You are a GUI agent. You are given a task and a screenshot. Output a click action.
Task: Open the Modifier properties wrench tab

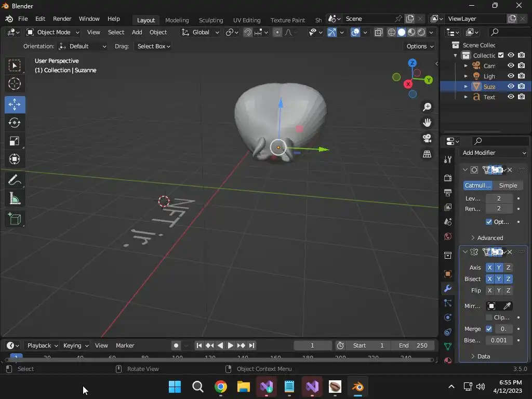448,288
